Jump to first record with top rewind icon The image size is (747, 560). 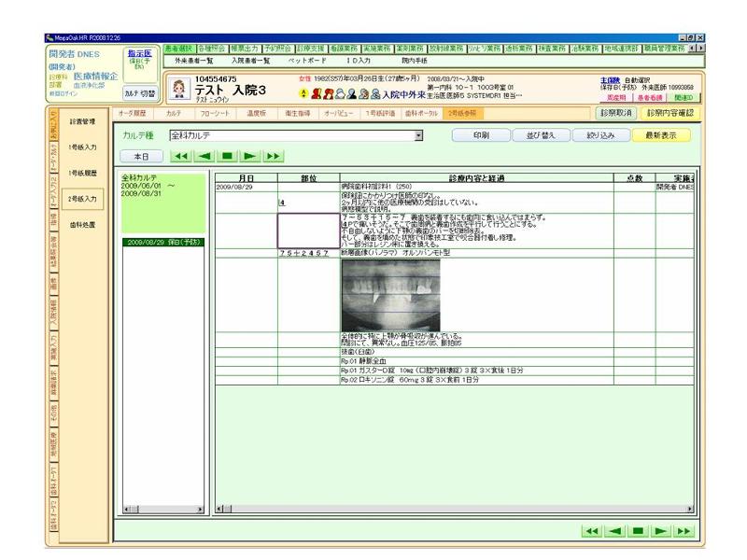(181, 158)
